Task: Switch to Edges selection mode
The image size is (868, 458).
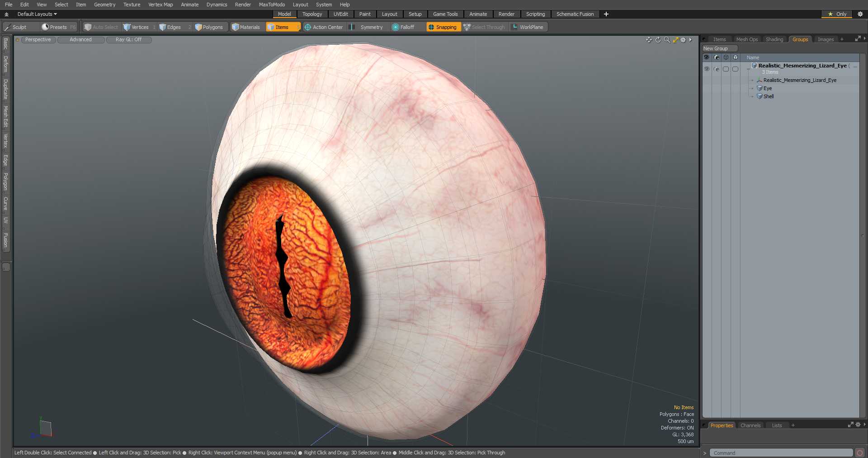Action: point(175,27)
